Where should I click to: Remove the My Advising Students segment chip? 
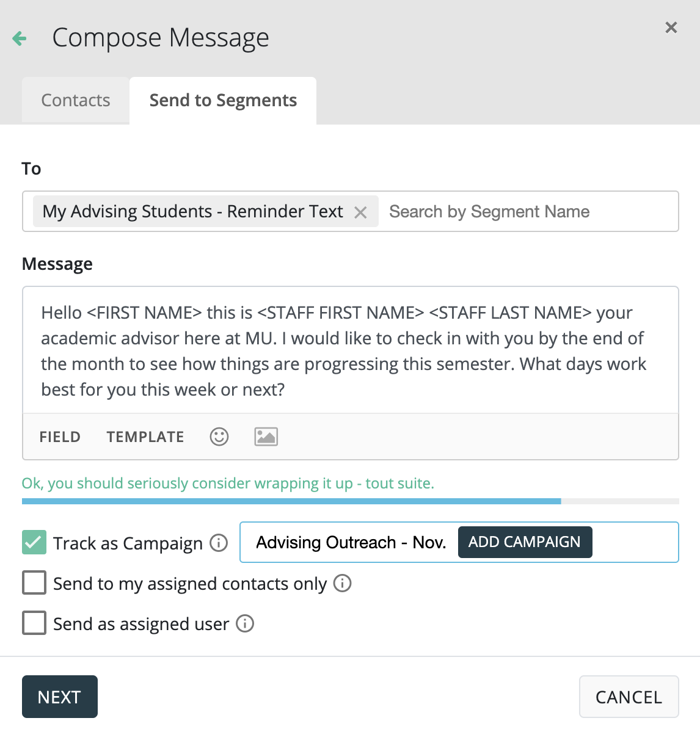click(x=360, y=212)
